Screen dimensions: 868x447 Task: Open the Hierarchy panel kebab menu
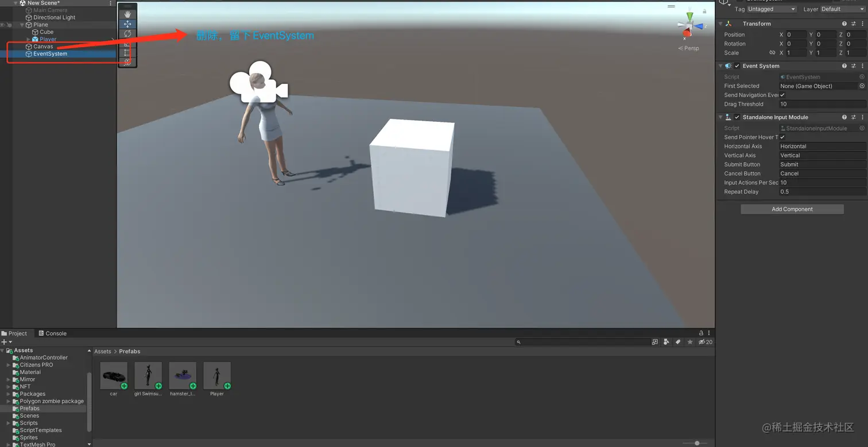tap(111, 3)
